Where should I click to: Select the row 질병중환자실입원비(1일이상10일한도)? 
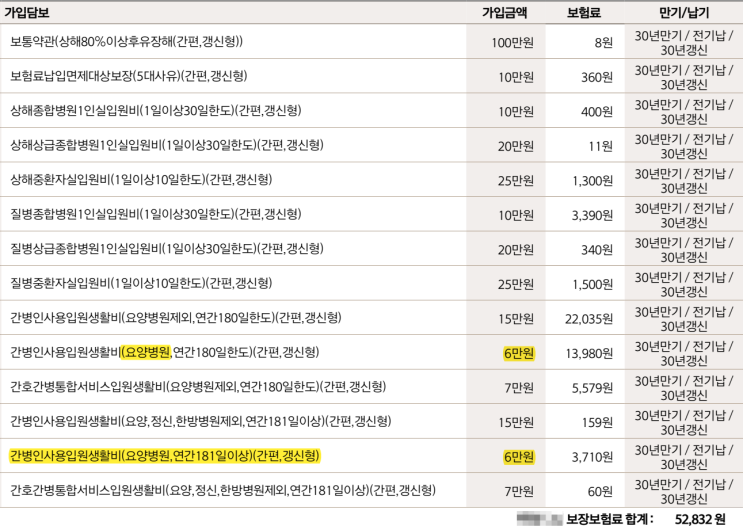tap(372, 283)
